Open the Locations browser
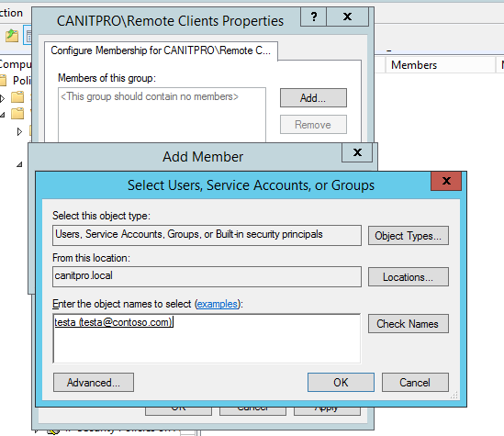 coord(408,277)
